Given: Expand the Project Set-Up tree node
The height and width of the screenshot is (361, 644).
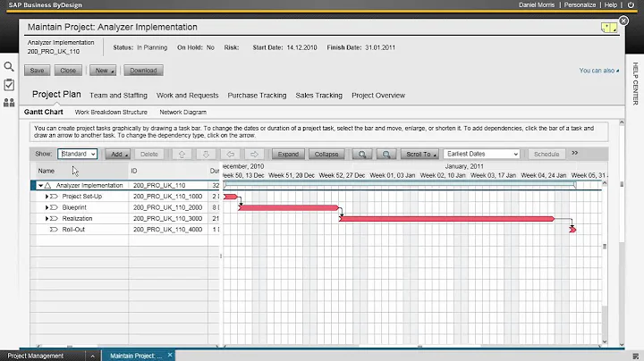Looking at the screenshot, I should point(47,197).
